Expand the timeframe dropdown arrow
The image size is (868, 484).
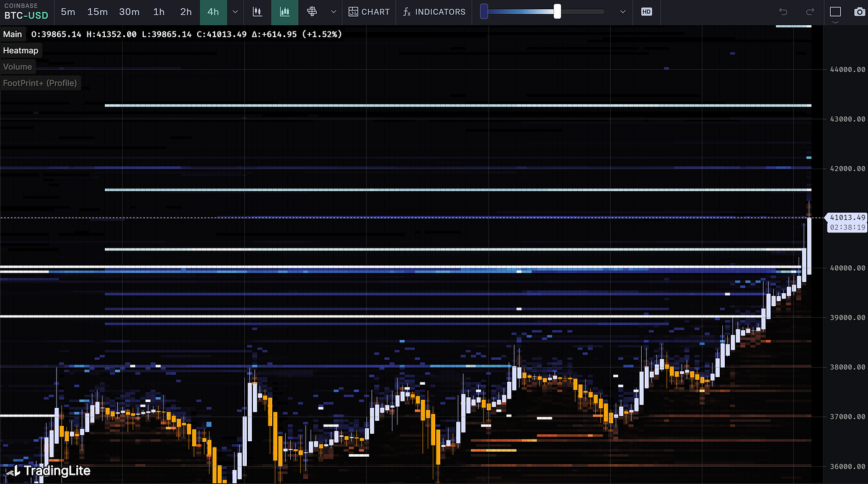point(235,12)
